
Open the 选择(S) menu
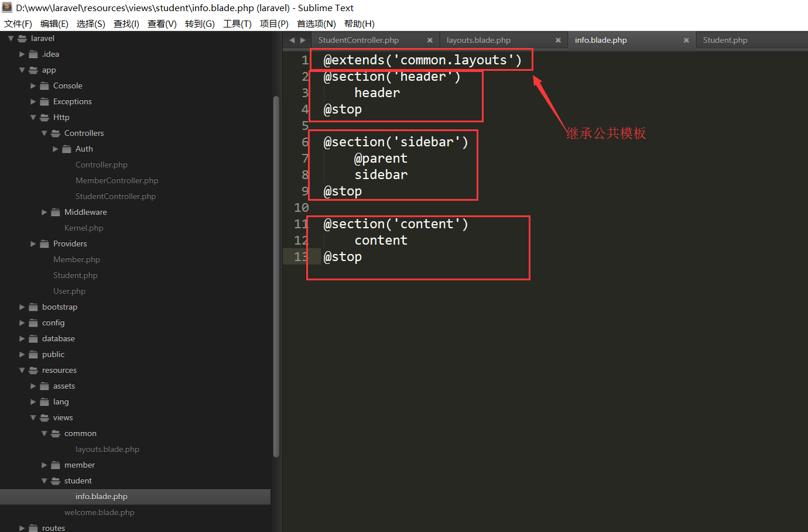coord(91,24)
